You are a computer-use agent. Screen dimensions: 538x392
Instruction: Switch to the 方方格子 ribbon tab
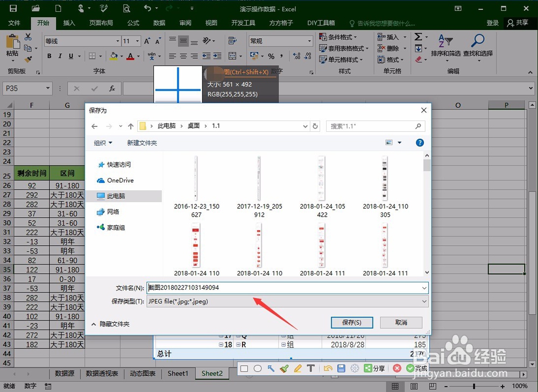(x=281, y=23)
